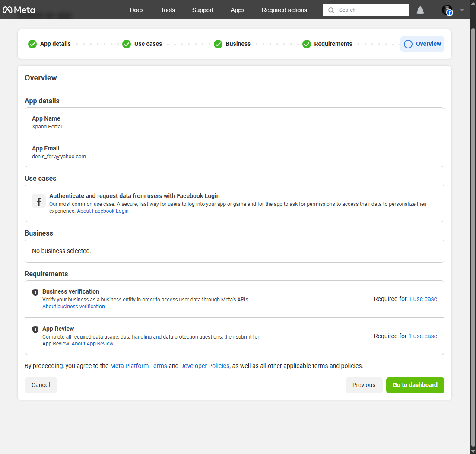This screenshot has width=476, height=454.
Task: Go to Requirements step
Action: tap(327, 44)
